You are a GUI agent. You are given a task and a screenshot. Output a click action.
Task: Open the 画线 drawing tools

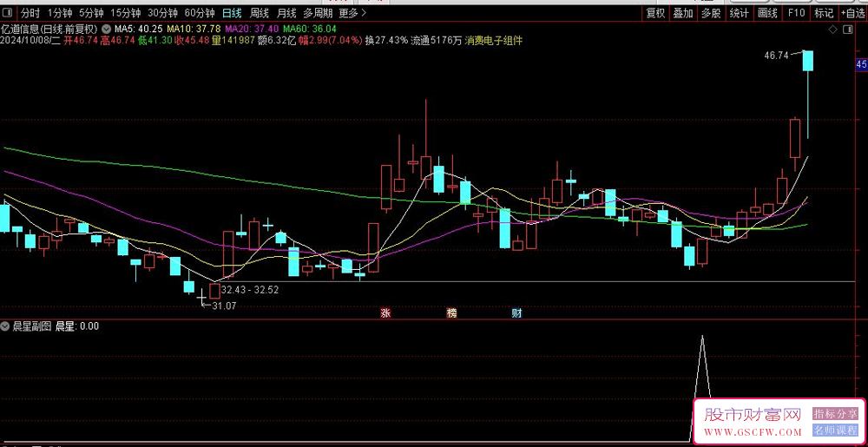pyautogui.click(x=767, y=13)
